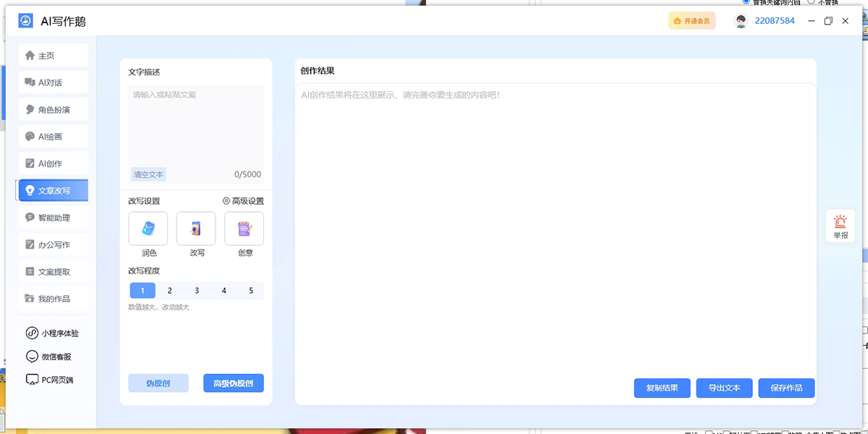The height and width of the screenshot is (434, 868).
Task: Select the 改写 rewrite icon
Action: coord(196,229)
